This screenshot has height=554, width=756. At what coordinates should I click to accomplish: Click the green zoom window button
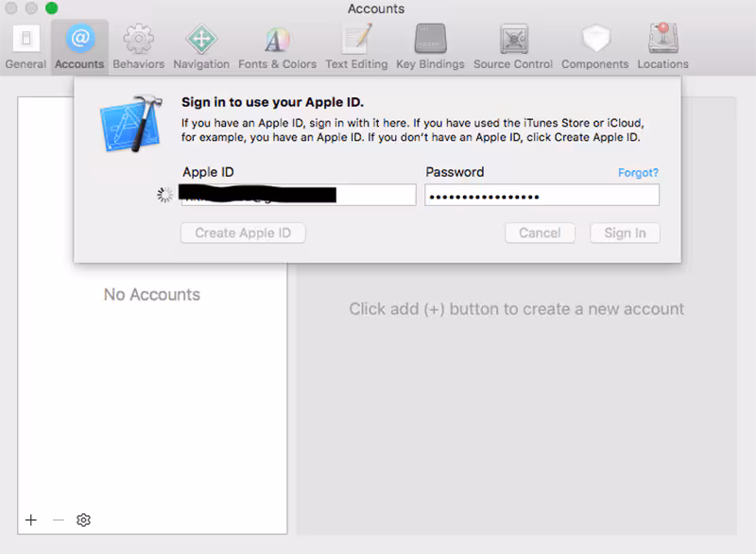(52, 9)
